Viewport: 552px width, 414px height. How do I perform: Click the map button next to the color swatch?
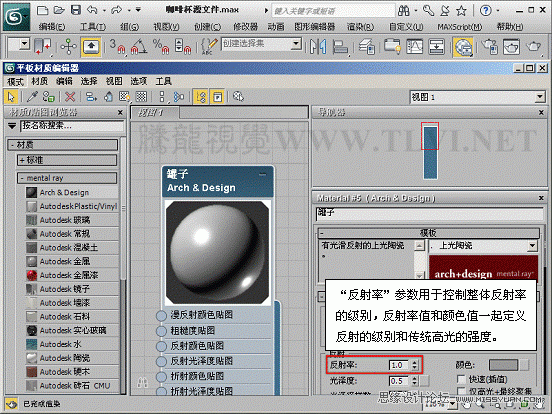pos(525,365)
